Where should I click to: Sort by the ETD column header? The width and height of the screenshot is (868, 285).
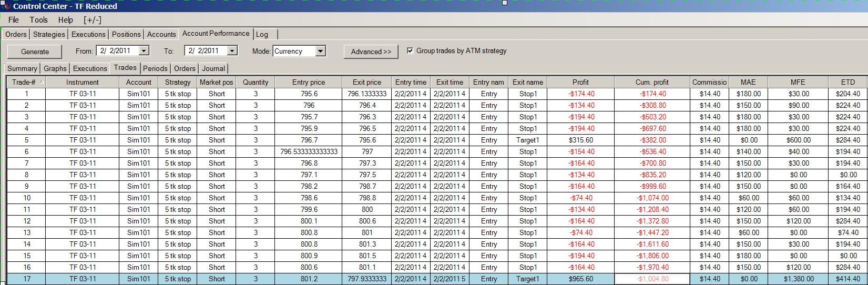pyautogui.click(x=848, y=82)
